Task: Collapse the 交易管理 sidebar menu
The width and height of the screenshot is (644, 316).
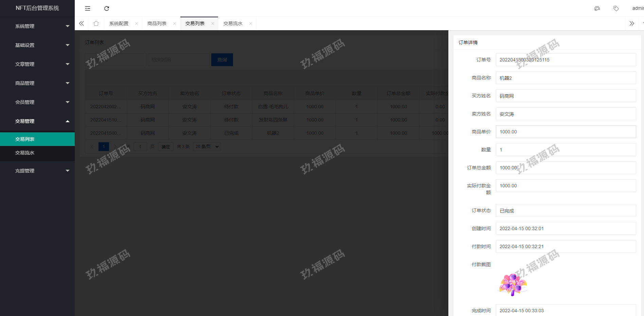Action: click(37, 121)
